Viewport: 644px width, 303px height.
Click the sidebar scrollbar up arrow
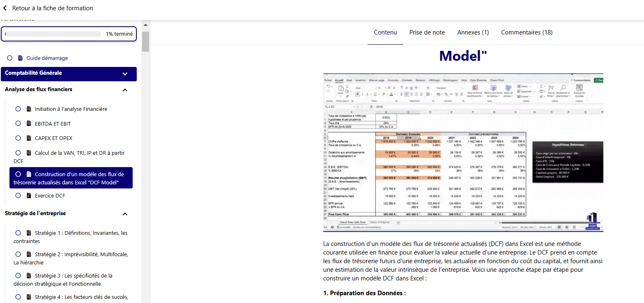tap(145, 25)
